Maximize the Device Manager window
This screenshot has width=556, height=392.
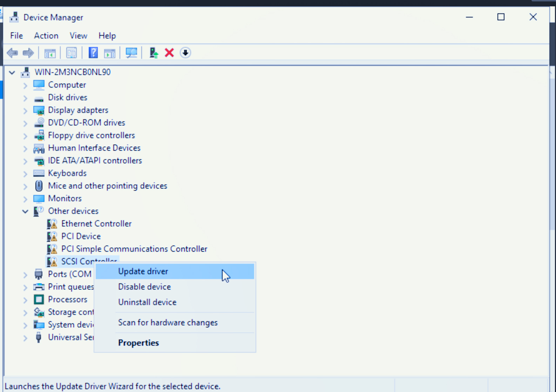point(501,17)
